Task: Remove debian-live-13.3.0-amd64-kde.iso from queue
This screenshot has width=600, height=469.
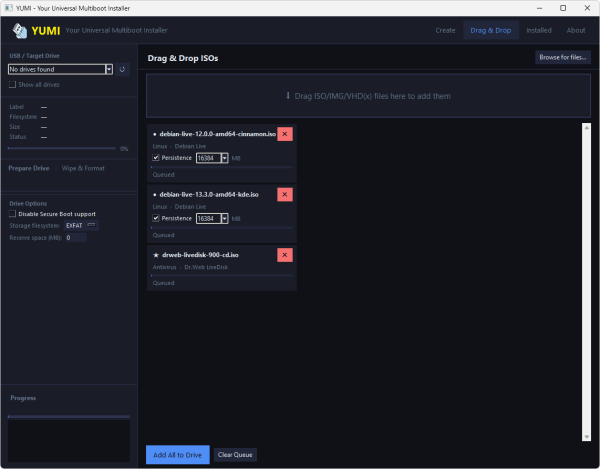Action: coord(285,194)
